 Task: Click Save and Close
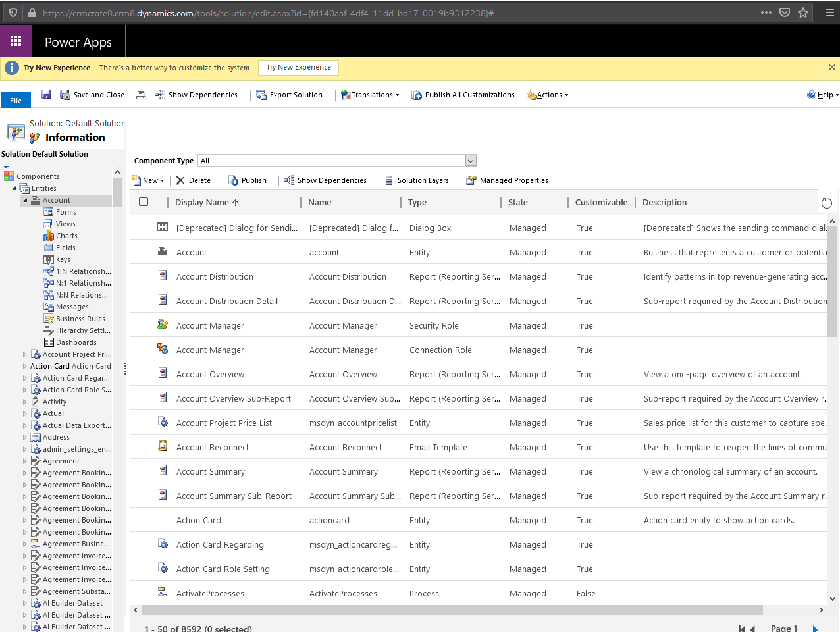92,94
